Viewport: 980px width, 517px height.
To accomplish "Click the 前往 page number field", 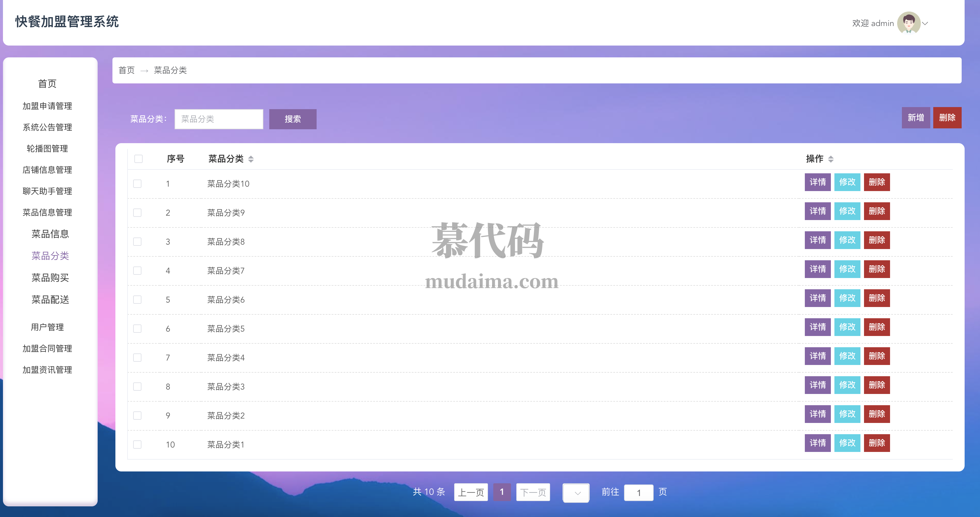I will (638, 493).
